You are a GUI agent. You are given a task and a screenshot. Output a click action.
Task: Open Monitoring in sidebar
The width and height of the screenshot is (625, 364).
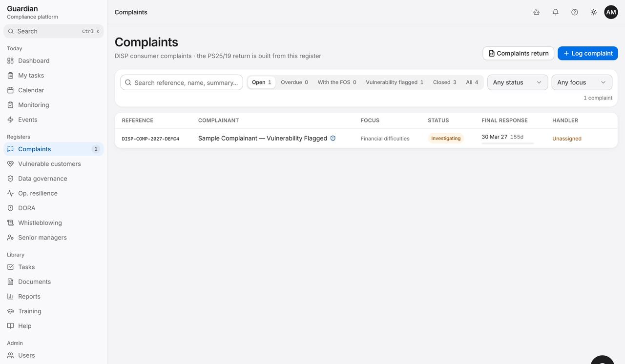tap(54, 105)
